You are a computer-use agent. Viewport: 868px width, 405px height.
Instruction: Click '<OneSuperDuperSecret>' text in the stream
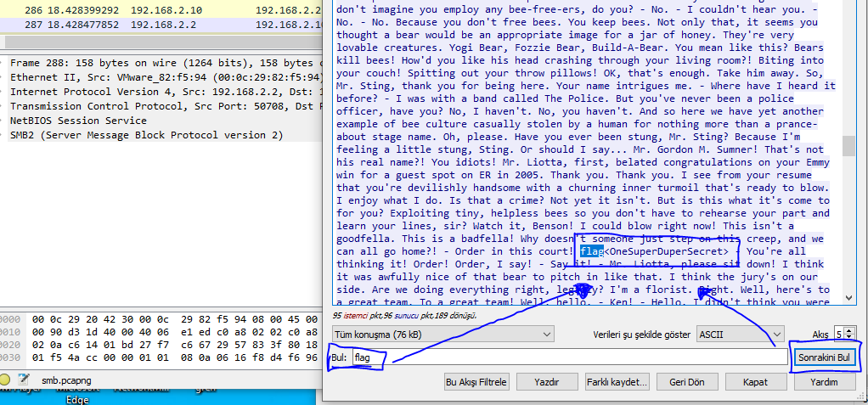click(667, 251)
